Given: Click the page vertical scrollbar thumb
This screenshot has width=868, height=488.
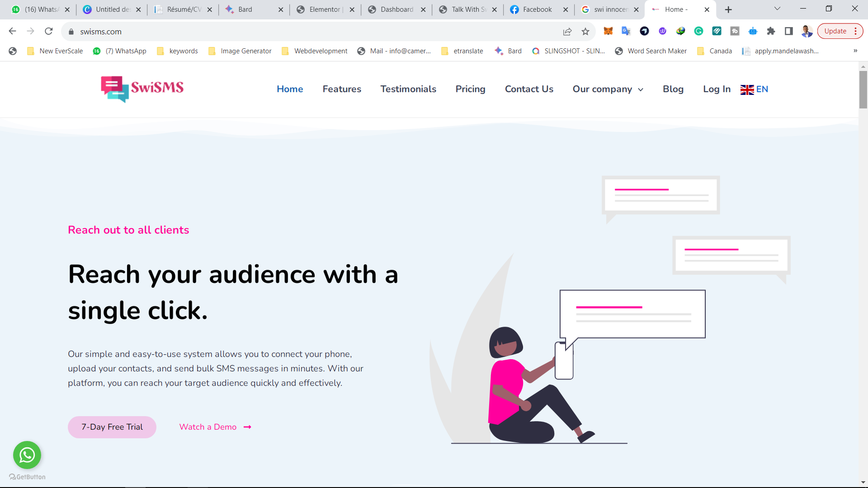Looking at the screenshot, I should pos(863,89).
